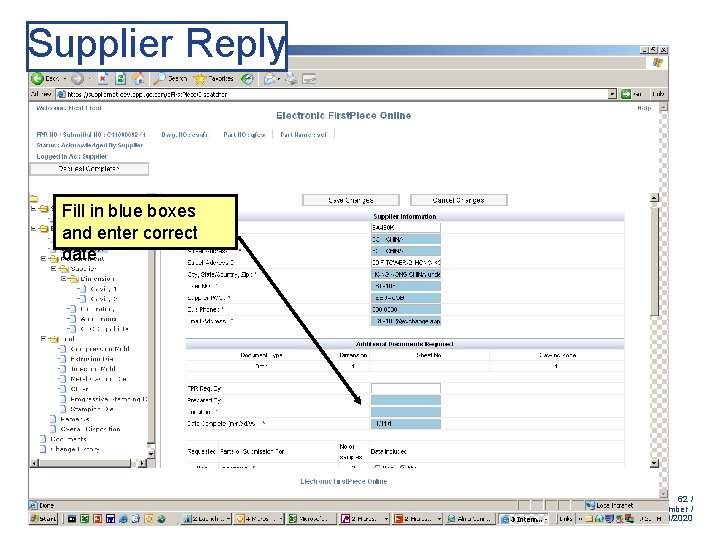
Task: Open Back button history dropdown arrow
Action: click(x=65, y=79)
